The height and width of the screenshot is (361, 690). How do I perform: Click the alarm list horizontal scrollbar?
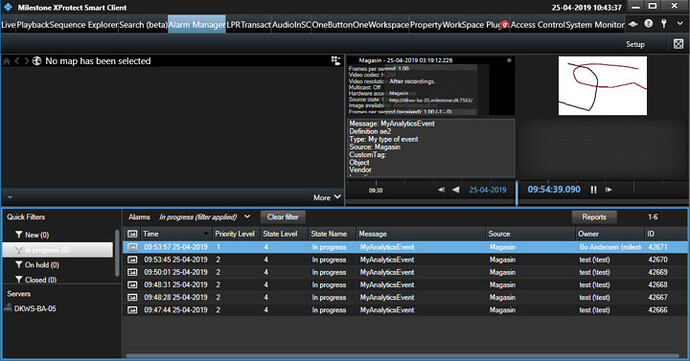pyautogui.click(x=403, y=356)
